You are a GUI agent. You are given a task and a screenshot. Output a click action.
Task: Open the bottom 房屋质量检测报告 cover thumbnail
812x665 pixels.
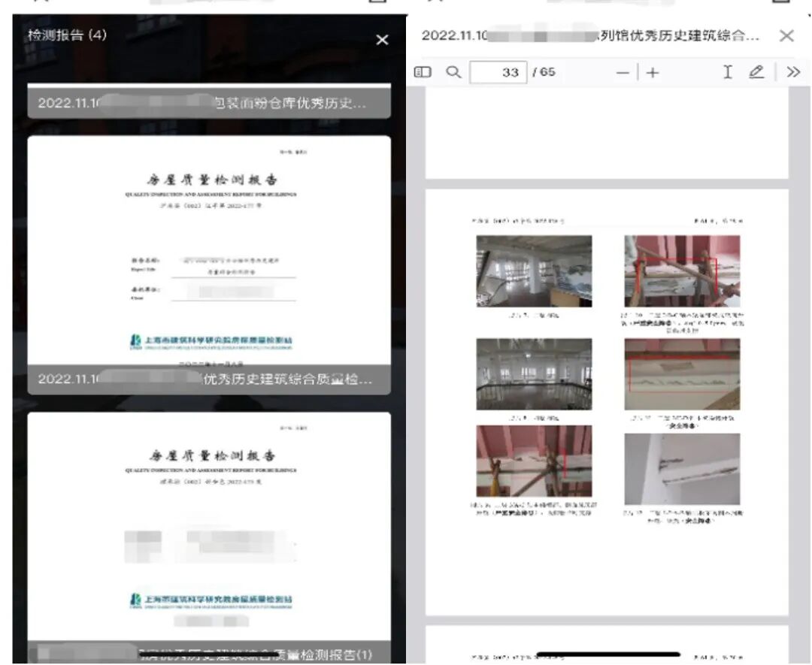pos(209,526)
